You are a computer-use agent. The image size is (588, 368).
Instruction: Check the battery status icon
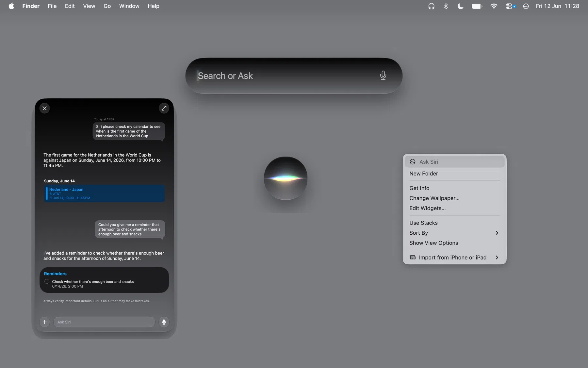tap(477, 6)
